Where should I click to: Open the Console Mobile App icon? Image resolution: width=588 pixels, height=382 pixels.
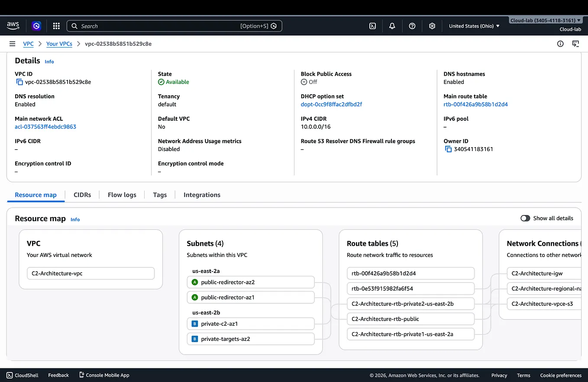81,375
